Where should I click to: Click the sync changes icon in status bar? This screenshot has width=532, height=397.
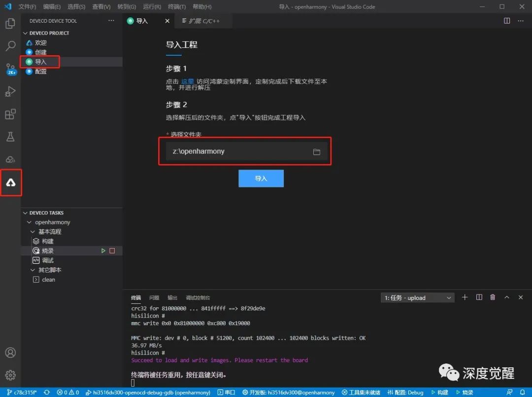tap(46, 392)
